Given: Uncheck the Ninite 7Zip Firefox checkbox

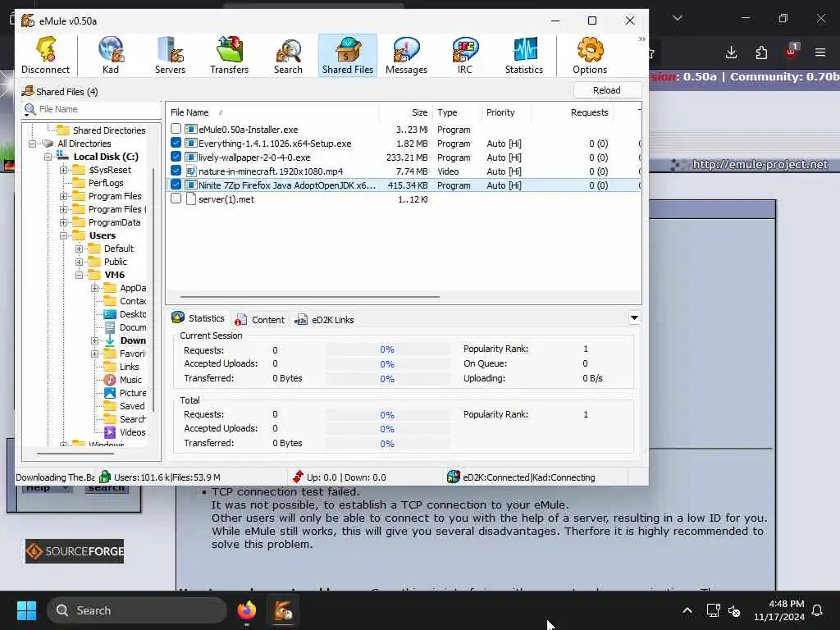Looking at the screenshot, I should [176, 185].
